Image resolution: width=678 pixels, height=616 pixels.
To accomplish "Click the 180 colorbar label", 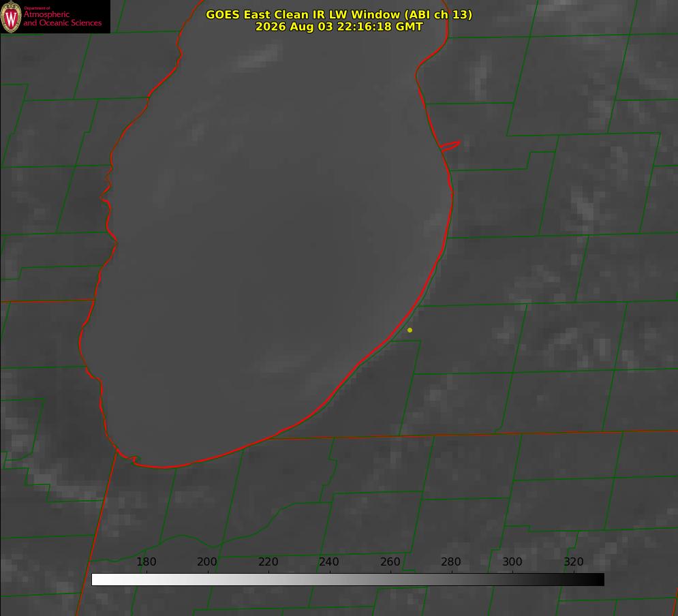I will (x=146, y=561).
